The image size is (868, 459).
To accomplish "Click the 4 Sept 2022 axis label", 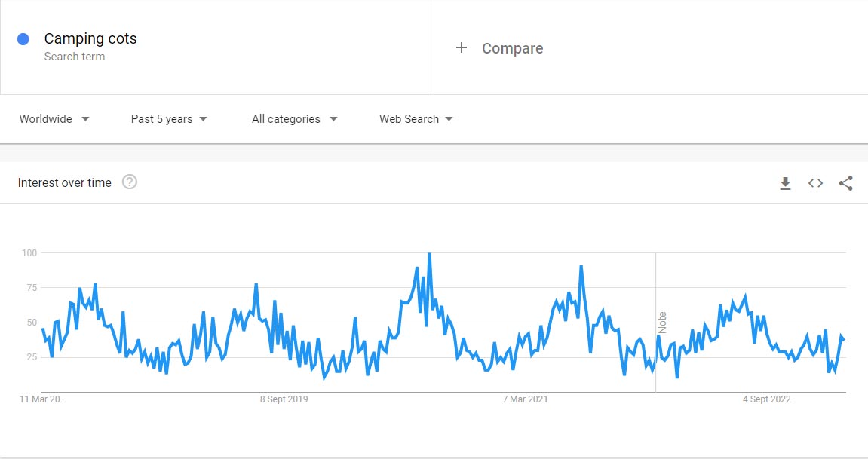I will (766, 399).
